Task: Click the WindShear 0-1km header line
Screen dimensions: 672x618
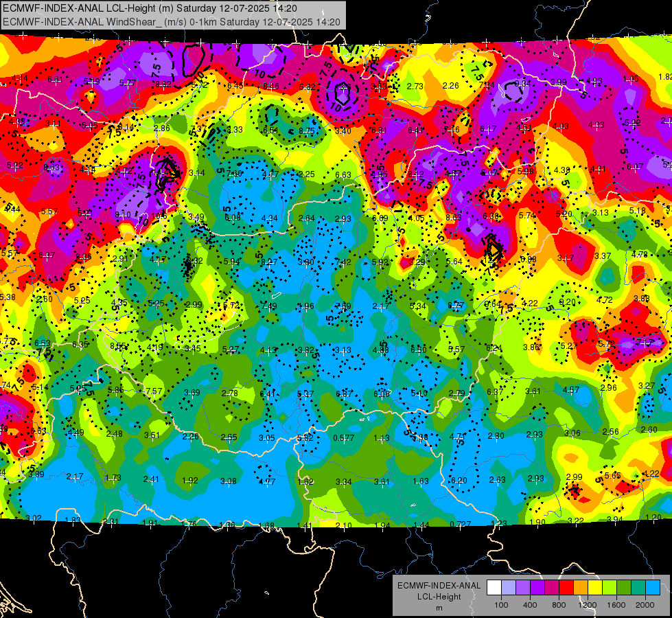Action: [x=172, y=22]
